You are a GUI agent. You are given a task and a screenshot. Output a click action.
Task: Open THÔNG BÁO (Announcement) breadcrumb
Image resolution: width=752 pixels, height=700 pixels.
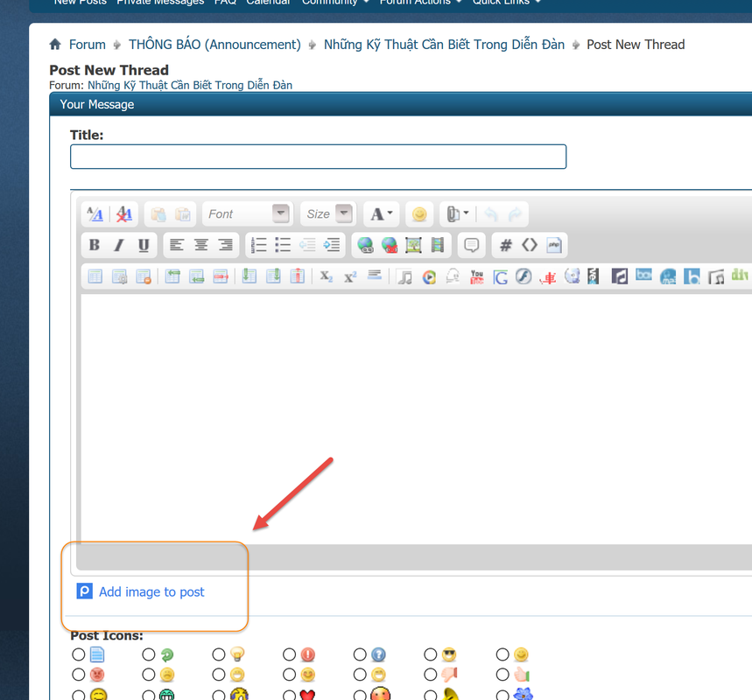[214, 45]
